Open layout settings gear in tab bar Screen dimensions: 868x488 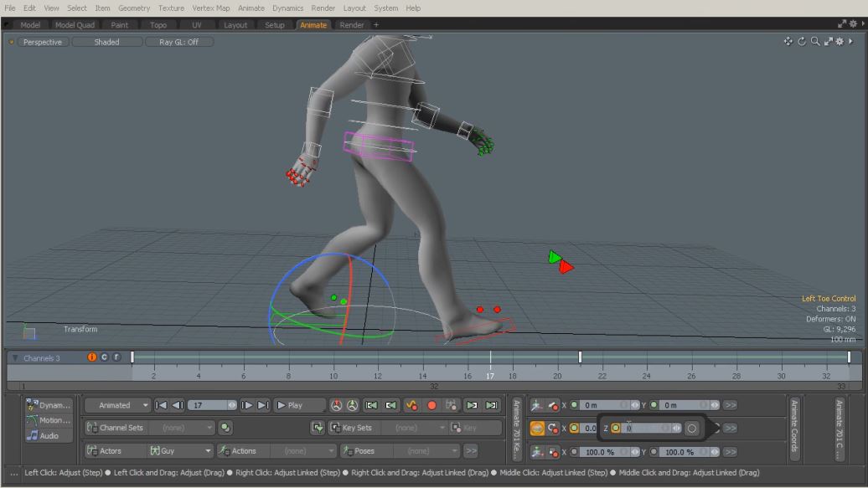pos(853,23)
